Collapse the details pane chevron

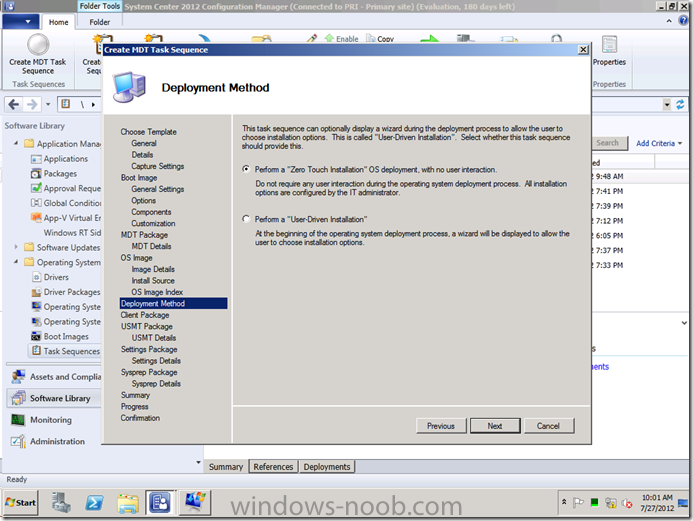(x=684, y=323)
